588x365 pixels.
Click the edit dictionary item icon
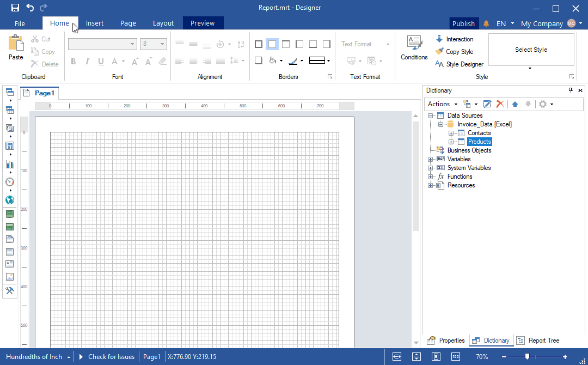[487, 104]
